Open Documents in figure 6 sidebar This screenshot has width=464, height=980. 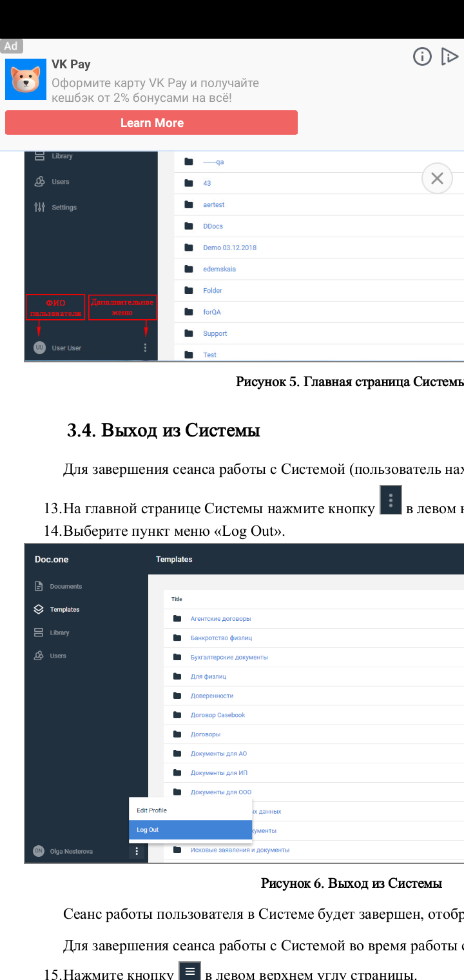[x=66, y=587]
